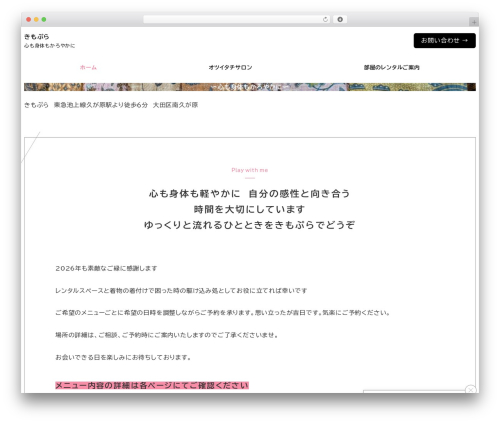500x423 pixels.
Task: Click the address line 大田区南久が原
Action: [175, 105]
